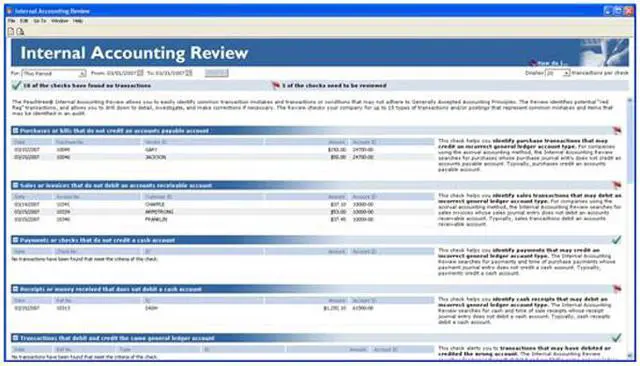This screenshot has height=366, width=640.
Task: Click the Purchases or bills section title
Action: pyautogui.click(x=114, y=131)
